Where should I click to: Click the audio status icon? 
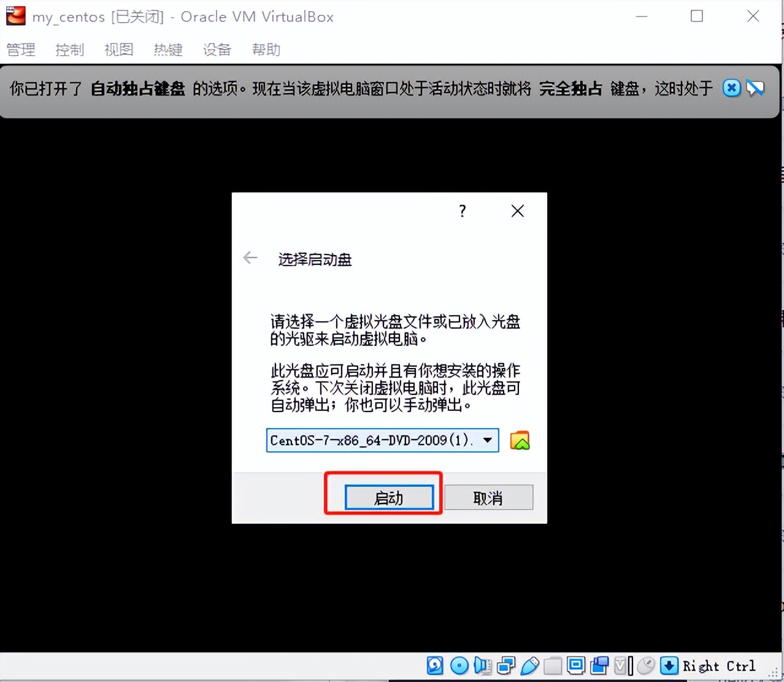[482, 665]
